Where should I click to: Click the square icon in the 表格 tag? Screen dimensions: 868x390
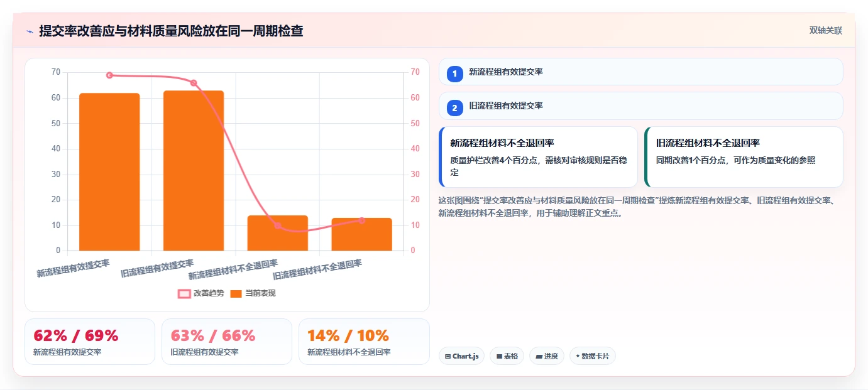[x=499, y=356]
